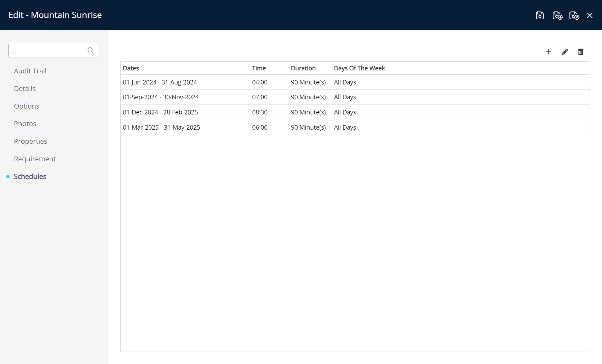The height and width of the screenshot is (364, 602).
Task: Click the Edit - Mountain Sunrise title
Action: 55,15
